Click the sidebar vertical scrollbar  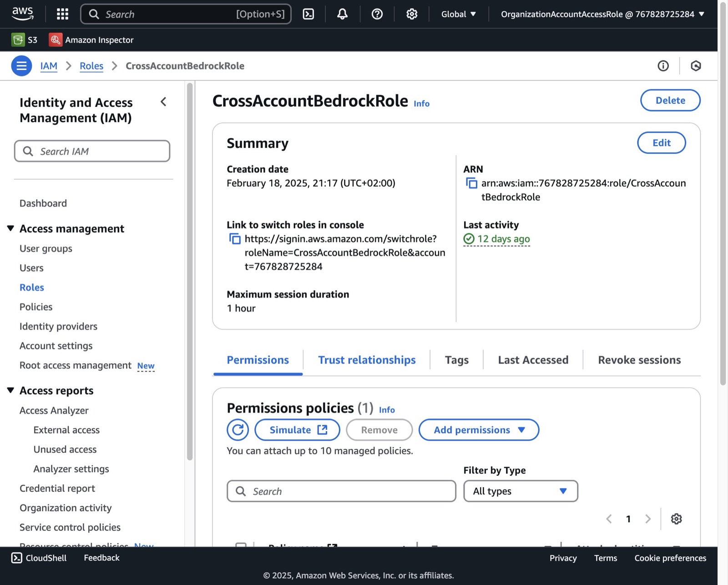click(190, 272)
